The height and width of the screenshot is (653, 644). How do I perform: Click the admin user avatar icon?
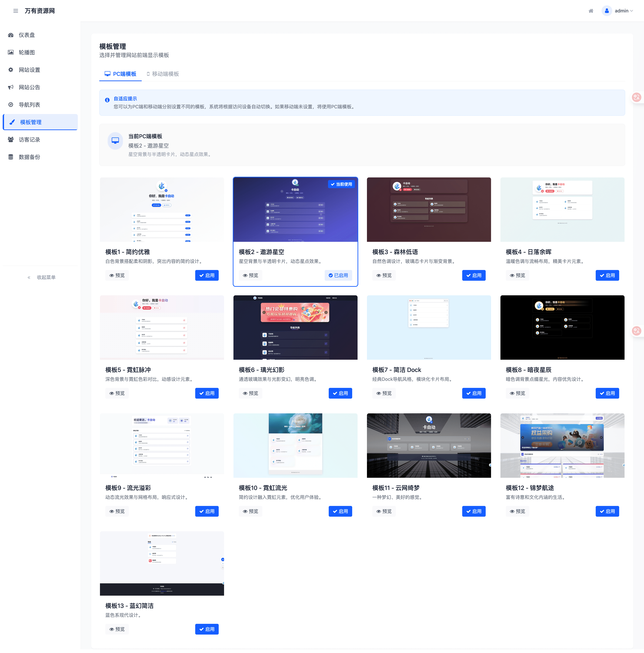[606, 11]
